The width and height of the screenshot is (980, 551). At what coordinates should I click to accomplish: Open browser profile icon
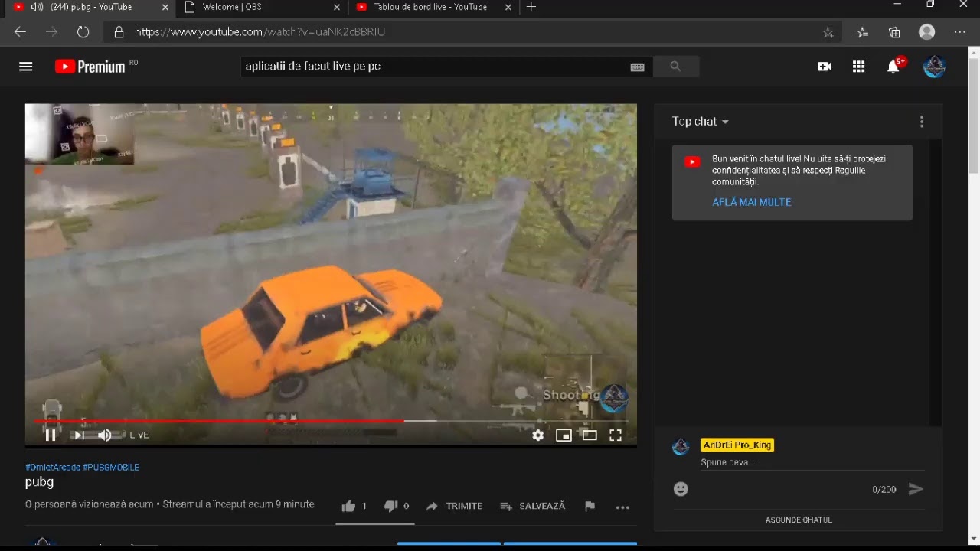(x=926, y=32)
